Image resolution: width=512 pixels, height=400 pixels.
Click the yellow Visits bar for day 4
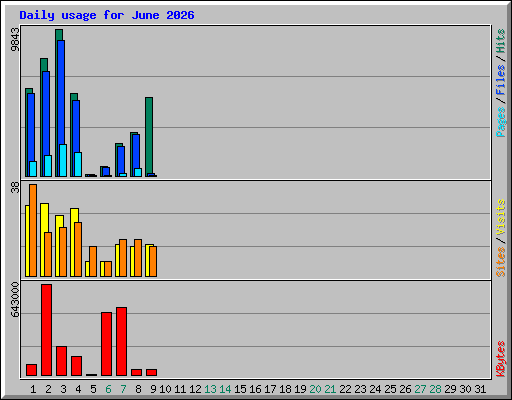75,216
